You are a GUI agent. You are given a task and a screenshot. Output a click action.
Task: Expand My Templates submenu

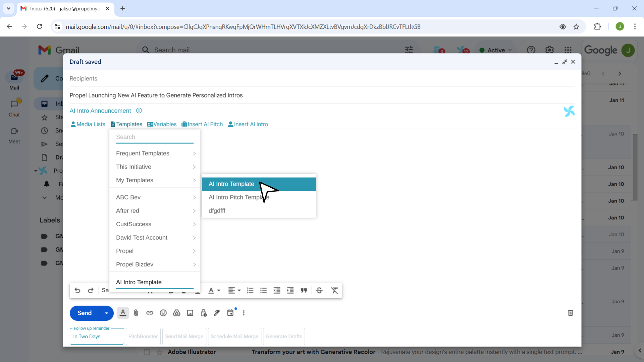tap(155, 180)
